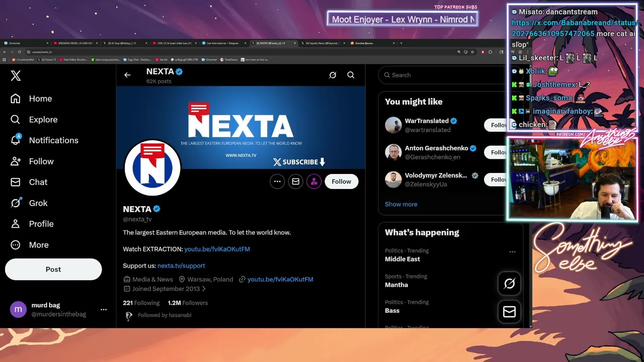
Task: Open the NEXTA profile picture
Action: point(152,167)
